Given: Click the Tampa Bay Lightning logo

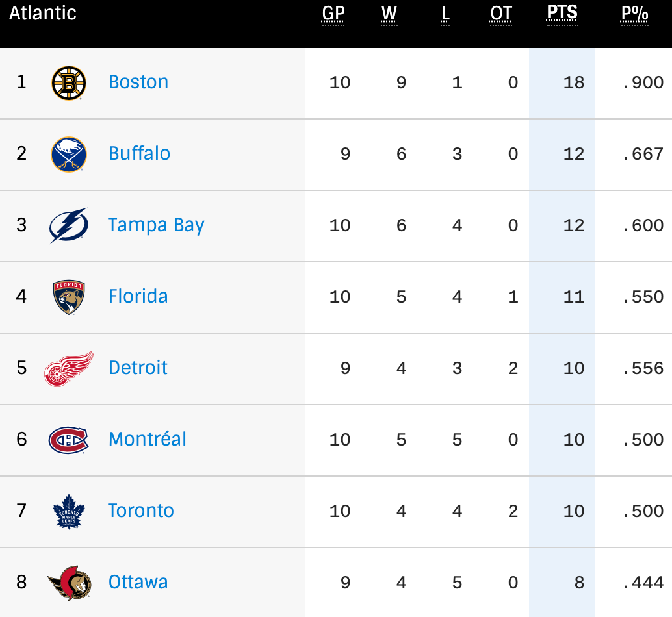Looking at the screenshot, I should point(68,225).
